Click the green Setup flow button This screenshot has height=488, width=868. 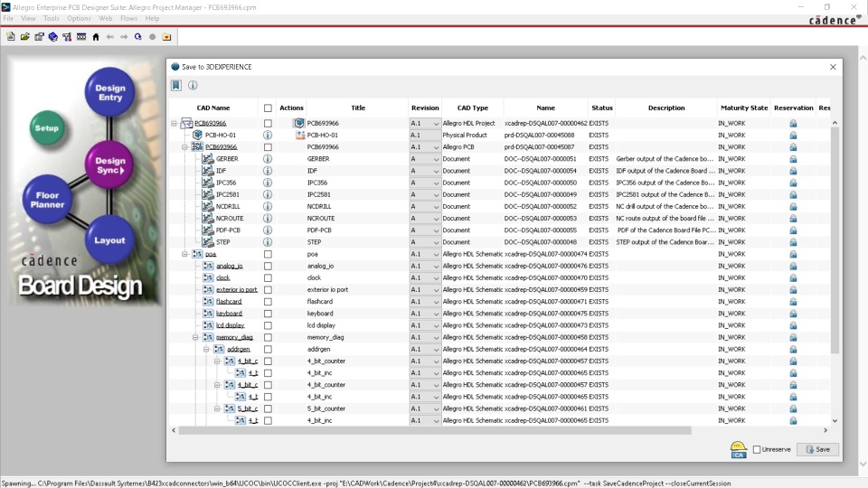pos(47,127)
